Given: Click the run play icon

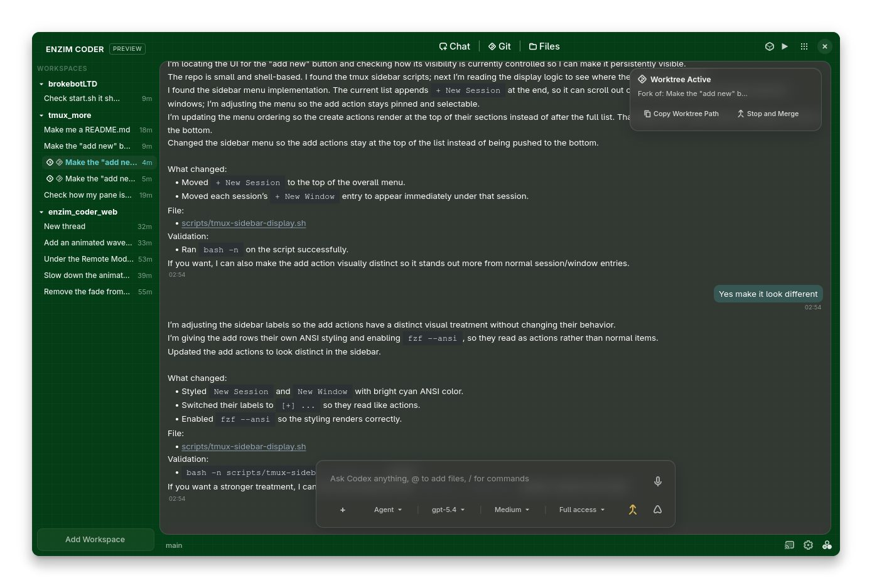Looking at the screenshot, I should tap(785, 46).
